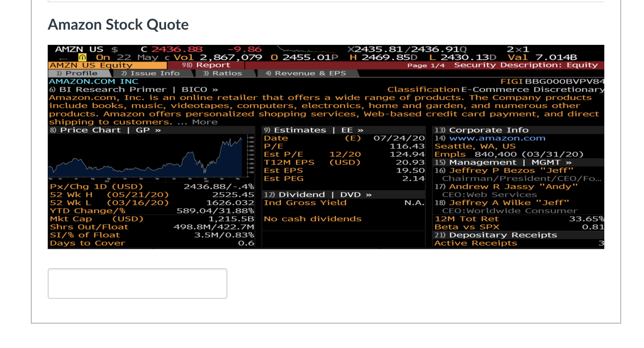644x348 pixels.
Task: Click T12M EPS value 20.93
Action: click(410, 162)
